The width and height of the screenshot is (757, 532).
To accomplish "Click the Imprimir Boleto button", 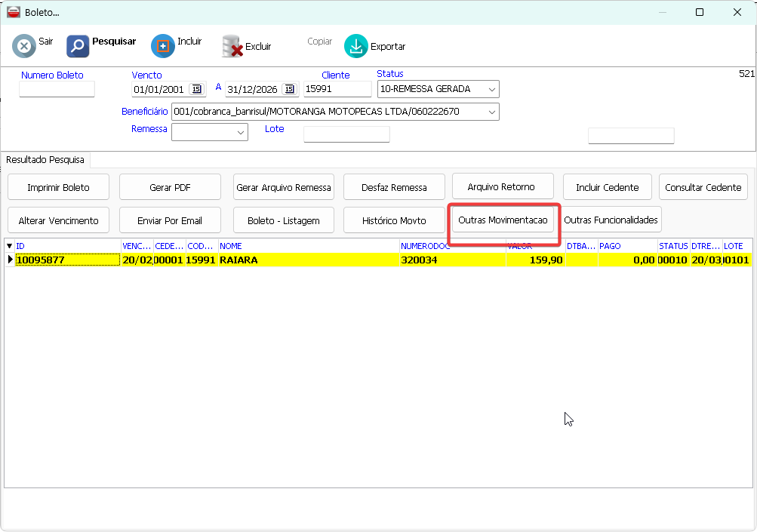I will coord(58,187).
